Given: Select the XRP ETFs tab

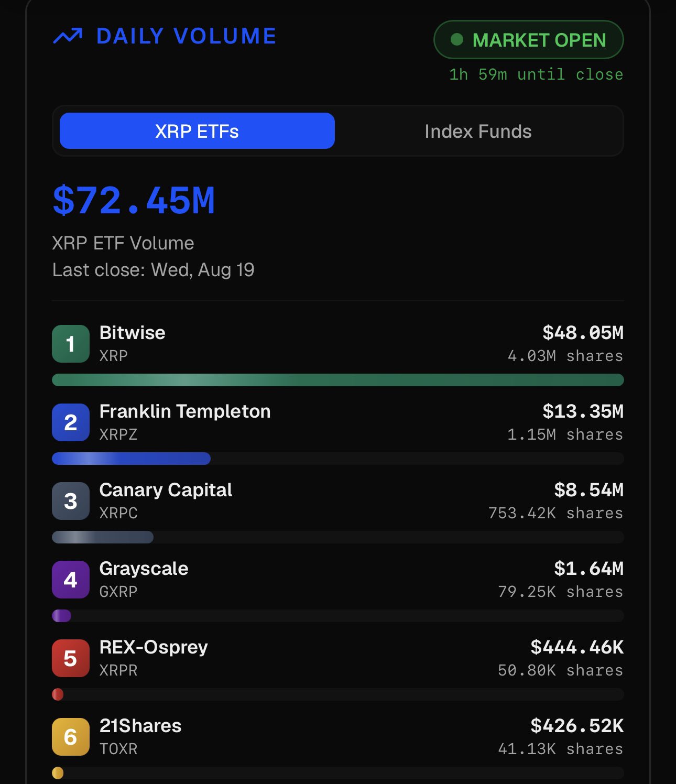Looking at the screenshot, I should (x=197, y=131).
